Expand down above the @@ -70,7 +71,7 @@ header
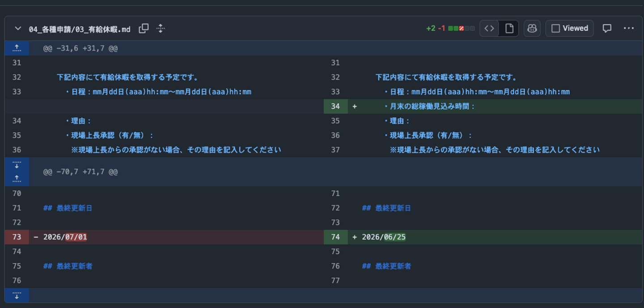Viewport: 644px width, 308px height. coord(17,165)
